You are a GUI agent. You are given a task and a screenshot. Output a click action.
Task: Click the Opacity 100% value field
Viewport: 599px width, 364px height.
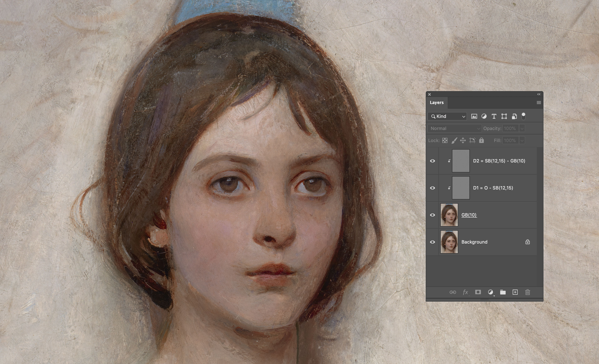coord(511,128)
